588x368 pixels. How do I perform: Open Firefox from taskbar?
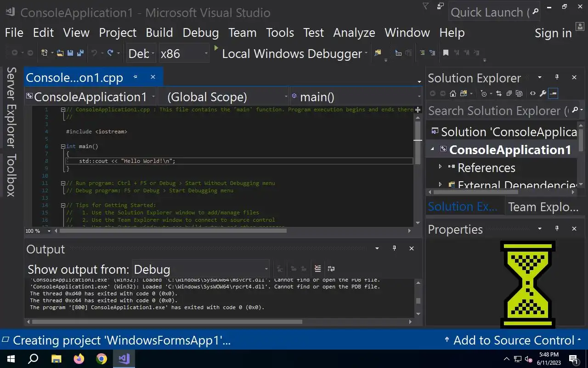pyautogui.click(x=79, y=359)
